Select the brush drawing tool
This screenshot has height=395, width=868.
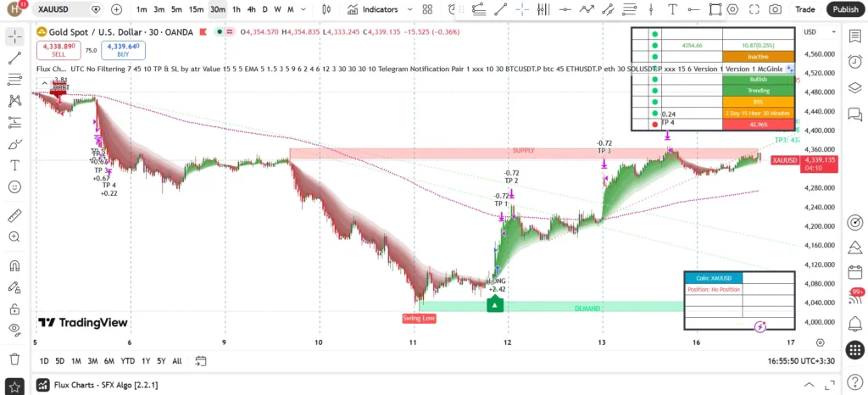(15, 144)
